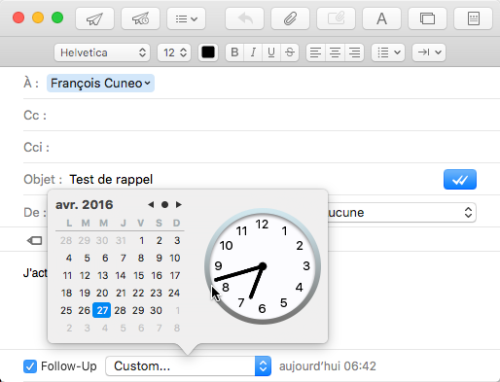Select April 20 in the calendar

click(x=102, y=293)
